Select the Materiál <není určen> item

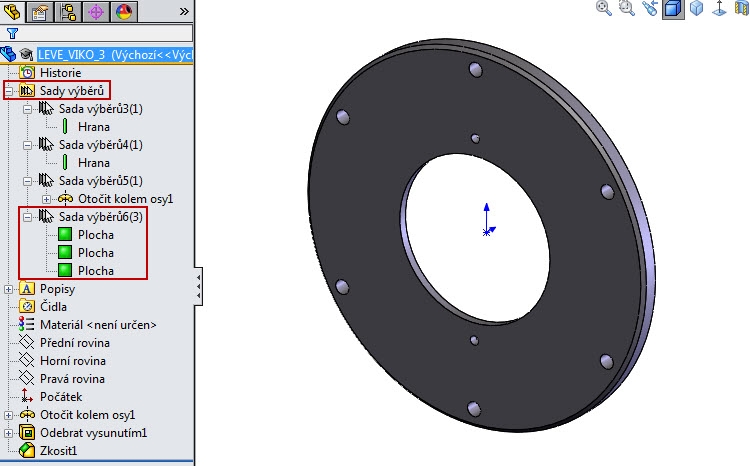(97, 325)
